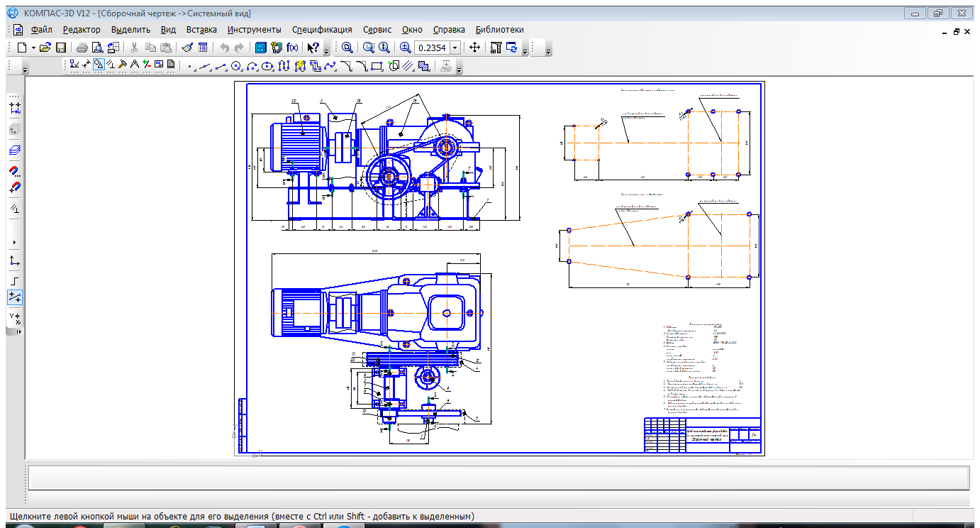The height and width of the screenshot is (528, 980).
Task: Expand the zoom scale dropdown
Action: tap(455, 48)
